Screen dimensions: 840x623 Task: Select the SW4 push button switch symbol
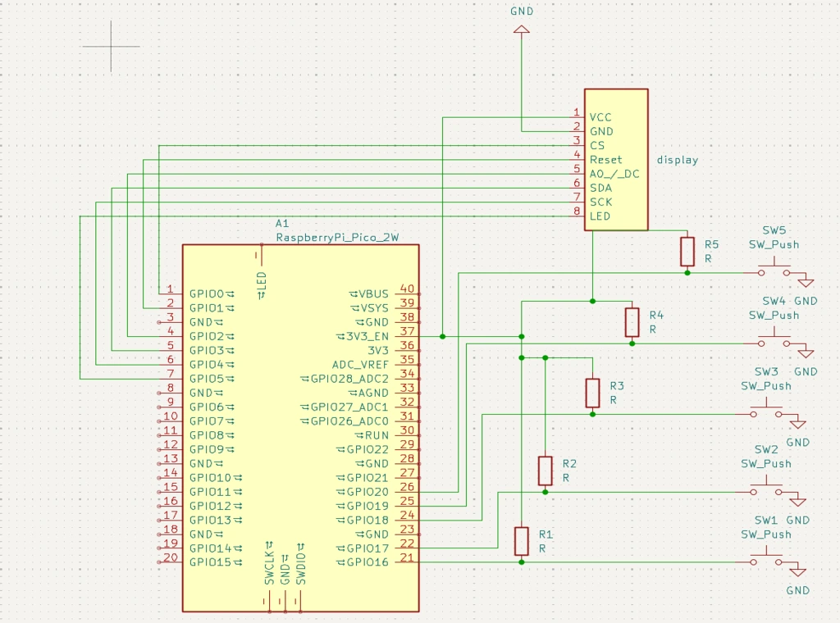774,339
